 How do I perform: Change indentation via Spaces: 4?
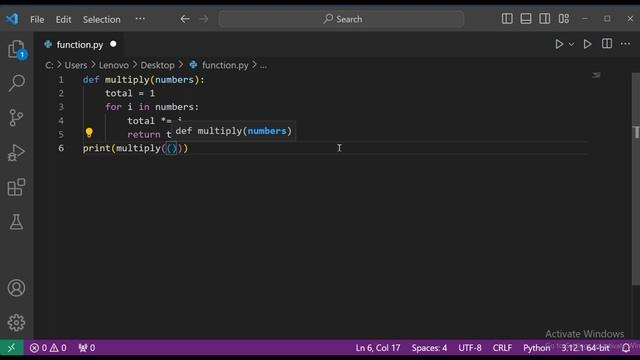pyautogui.click(x=429, y=348)
